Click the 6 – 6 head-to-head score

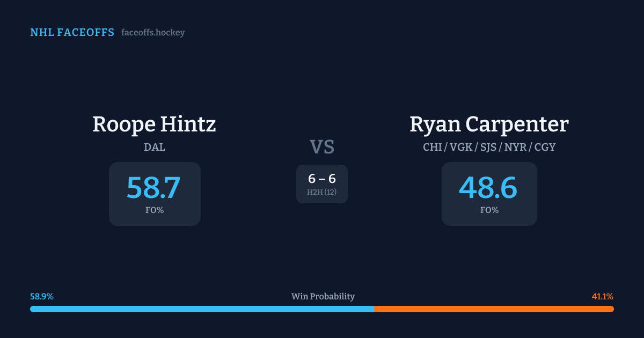coord(322,179)
